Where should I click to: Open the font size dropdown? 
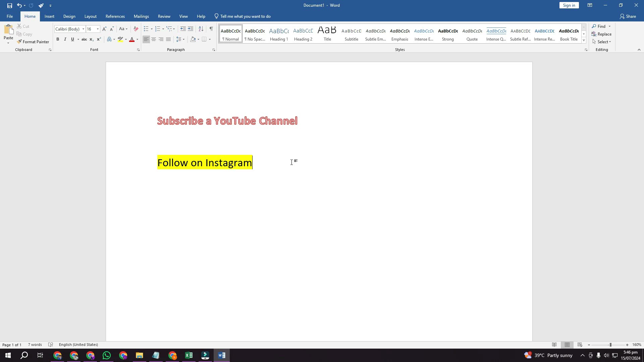(98, 29)
